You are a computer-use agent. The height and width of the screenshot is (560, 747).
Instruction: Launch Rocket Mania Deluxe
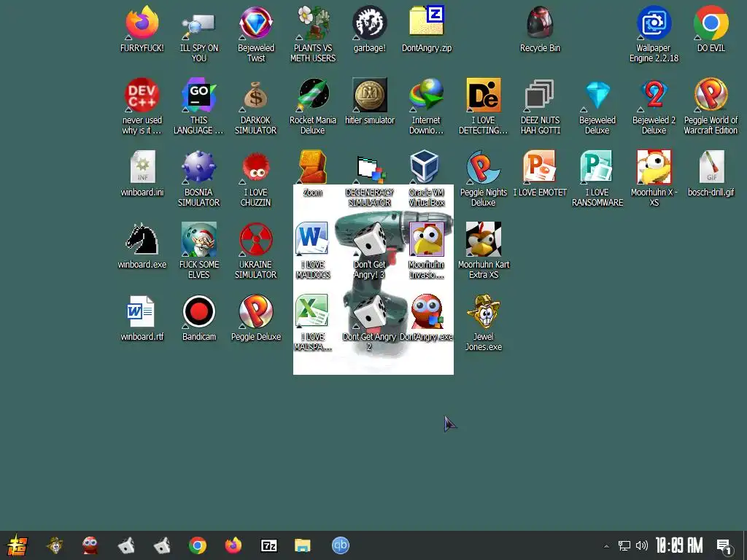(x=313, y=106)
